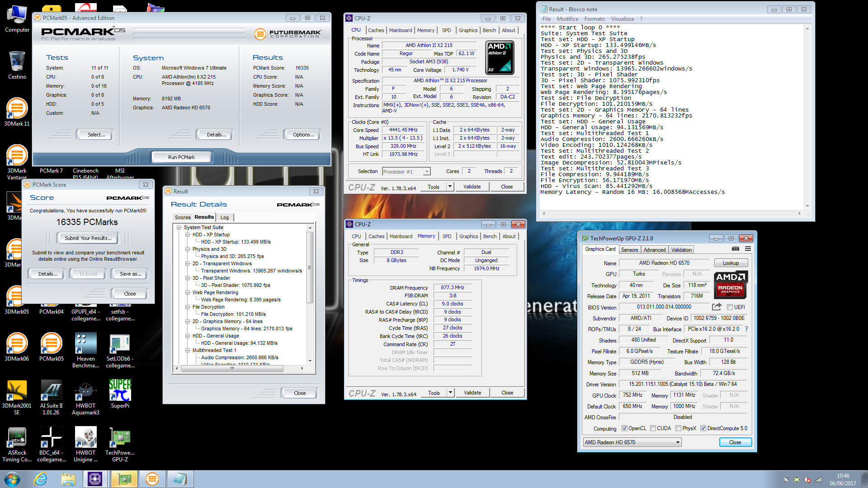Open the HWBOT Unigine desktop shortcut
The image size is (868, 488).
pos(86,444)
